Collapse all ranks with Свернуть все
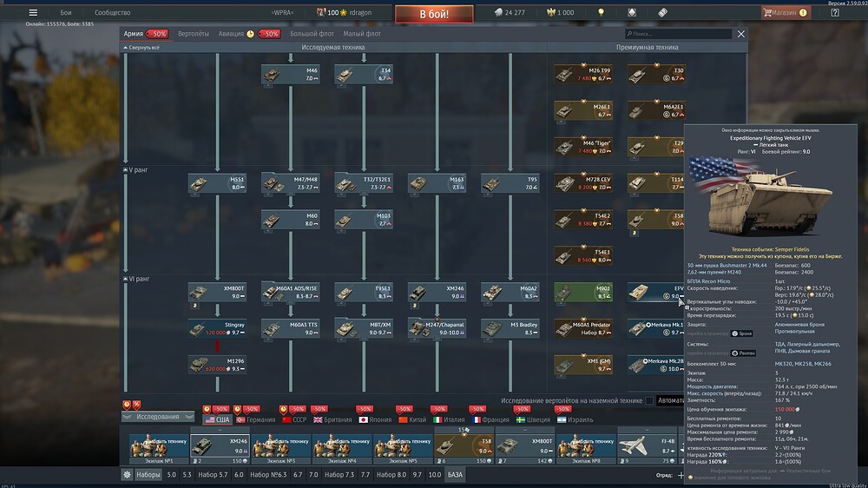The image size is (868, 488). click(x=141, y=48)
